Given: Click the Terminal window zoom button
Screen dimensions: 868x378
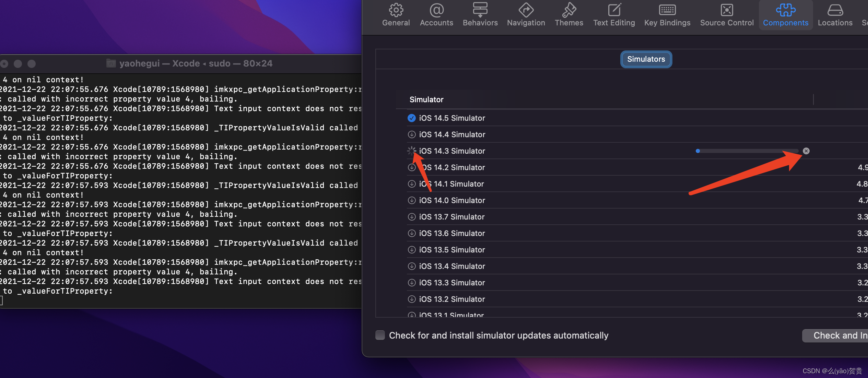Looking at the screenshot, I should point(32,64).
